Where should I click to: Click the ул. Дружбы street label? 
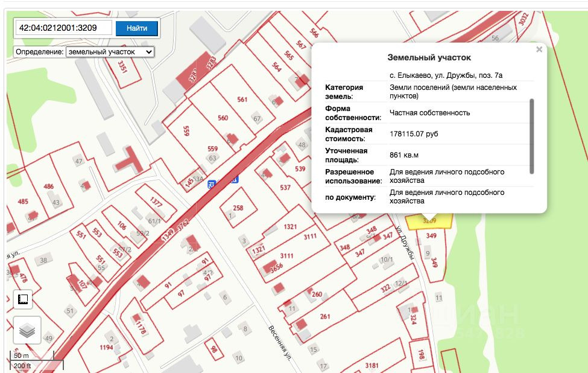(x=405, y=243)
